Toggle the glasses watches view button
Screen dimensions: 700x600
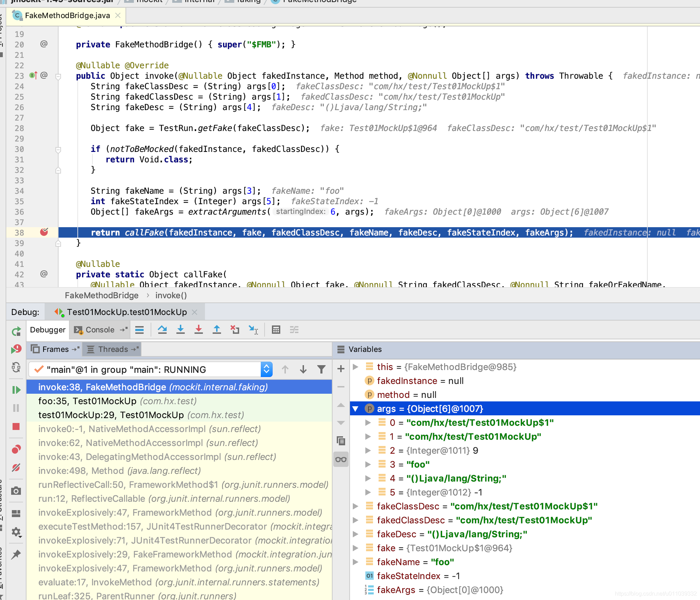click(x=341, y=459)
